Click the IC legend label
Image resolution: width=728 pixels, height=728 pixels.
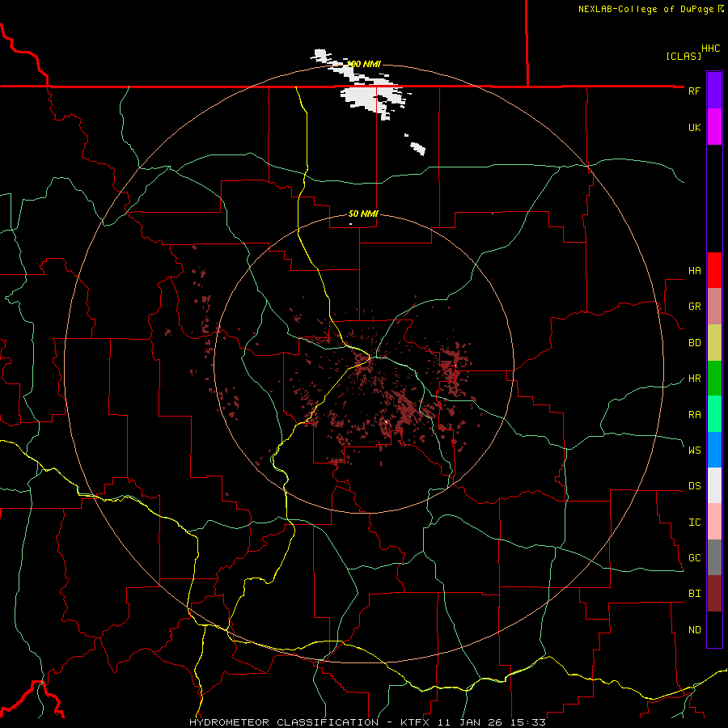(694, 523)
